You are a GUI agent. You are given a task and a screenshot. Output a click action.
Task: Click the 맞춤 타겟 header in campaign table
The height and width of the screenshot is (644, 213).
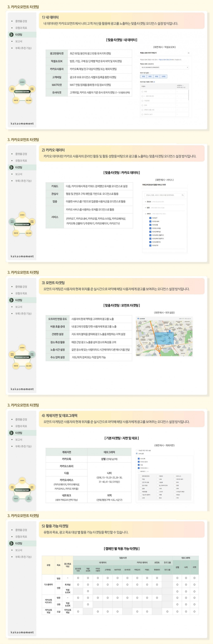pyautogui.click(x=123, y=558)
